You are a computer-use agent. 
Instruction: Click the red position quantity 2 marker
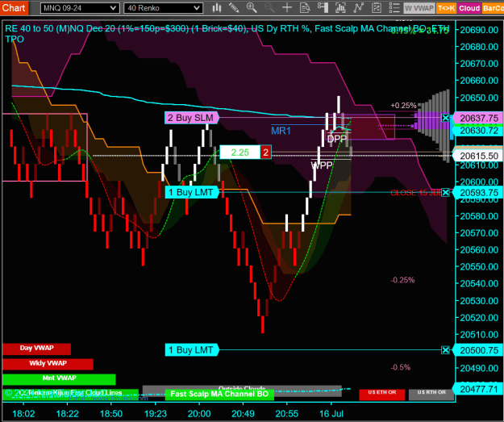click(265, 153)
